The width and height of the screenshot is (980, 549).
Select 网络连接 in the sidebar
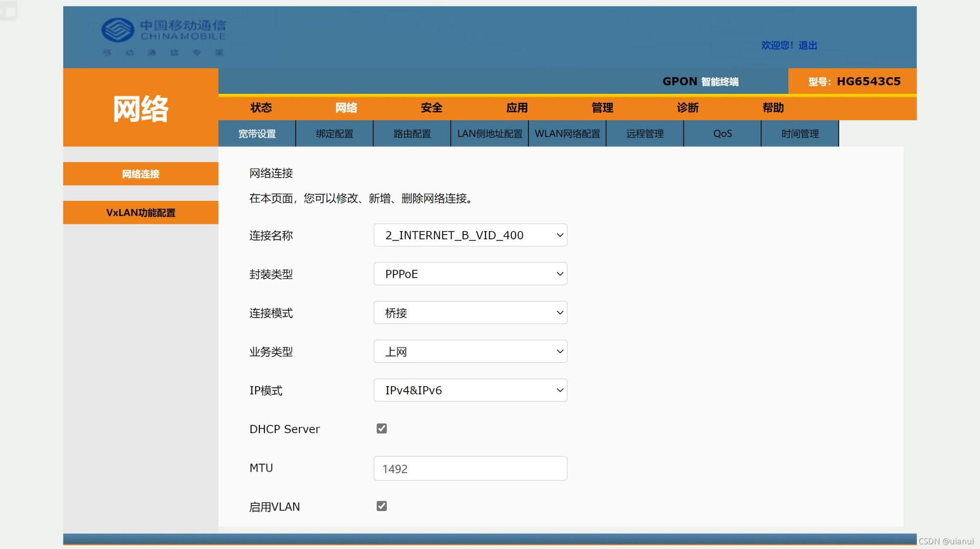(x=140, y=174)
